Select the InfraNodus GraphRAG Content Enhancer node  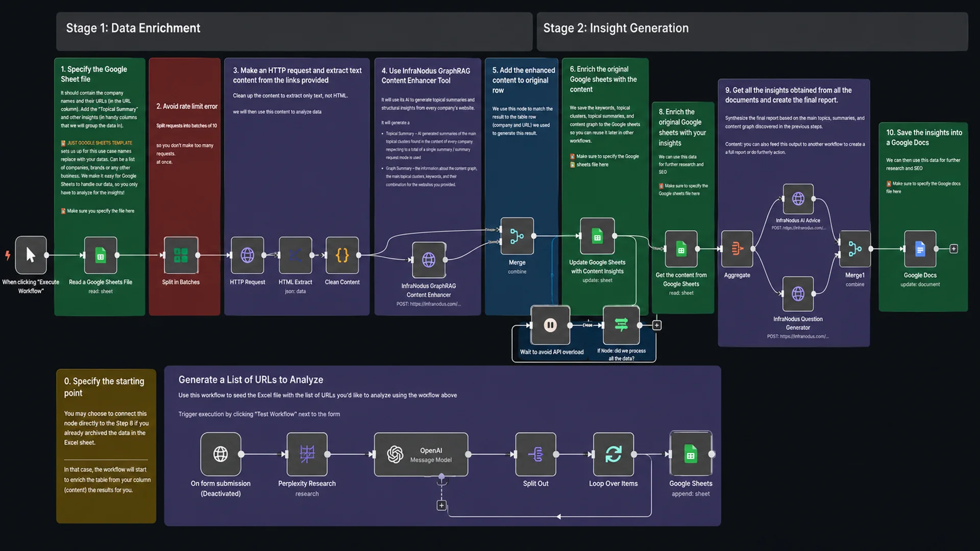pos(429,260)
